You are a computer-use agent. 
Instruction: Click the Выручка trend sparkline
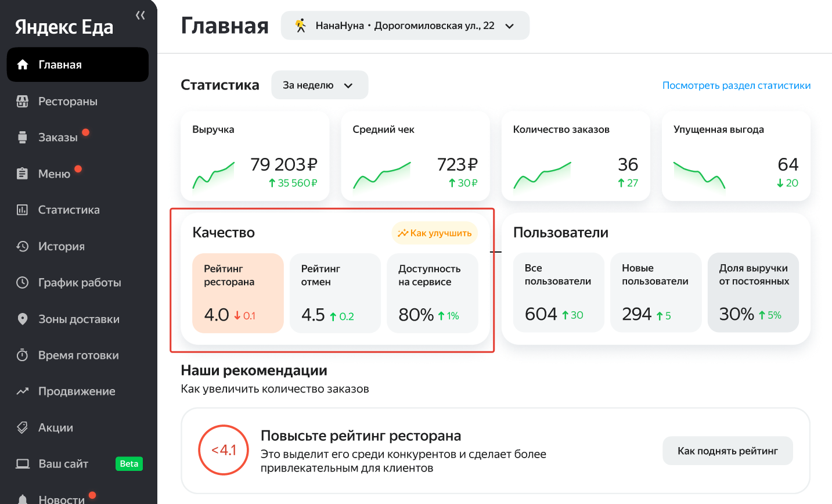pyautogui.click(x=214, y=176)
